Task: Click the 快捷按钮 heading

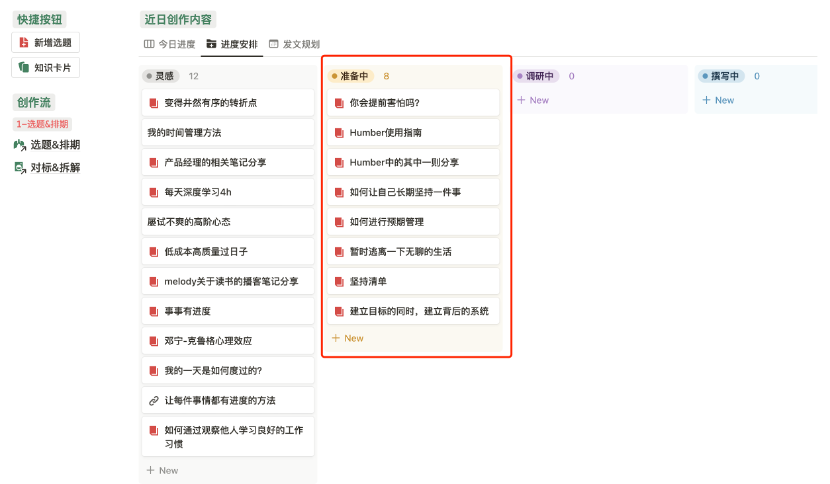Action: tap(39, 20)
